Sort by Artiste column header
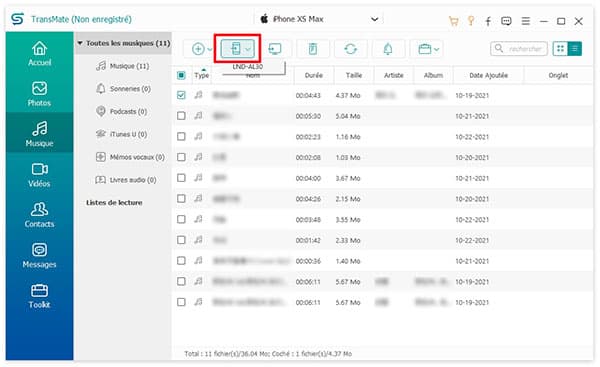This screenshot has height=367, width=600. click(394, 75)
